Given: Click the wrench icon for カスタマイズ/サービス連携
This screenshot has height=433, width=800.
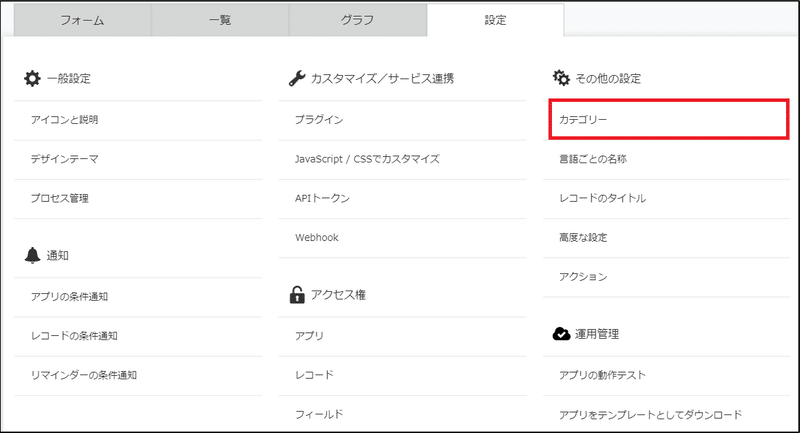Looking at the screenshot, I should (296, 79).
